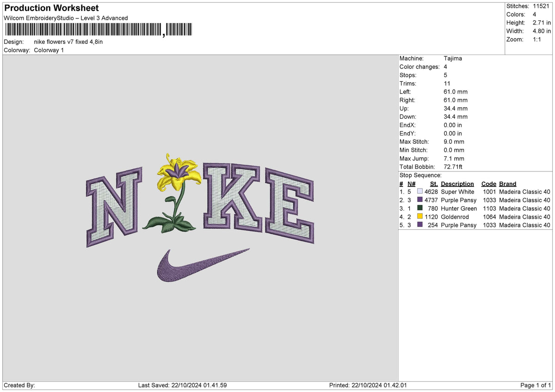Click the Color changes label
The height and width of the screenshot is (392, 555).
click(419, 67)
